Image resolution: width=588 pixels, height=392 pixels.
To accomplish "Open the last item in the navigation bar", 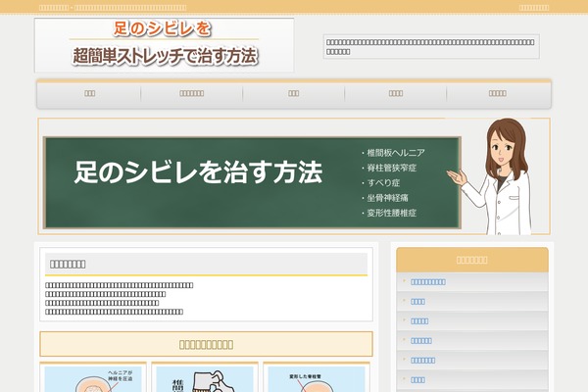I will [498, 93].
